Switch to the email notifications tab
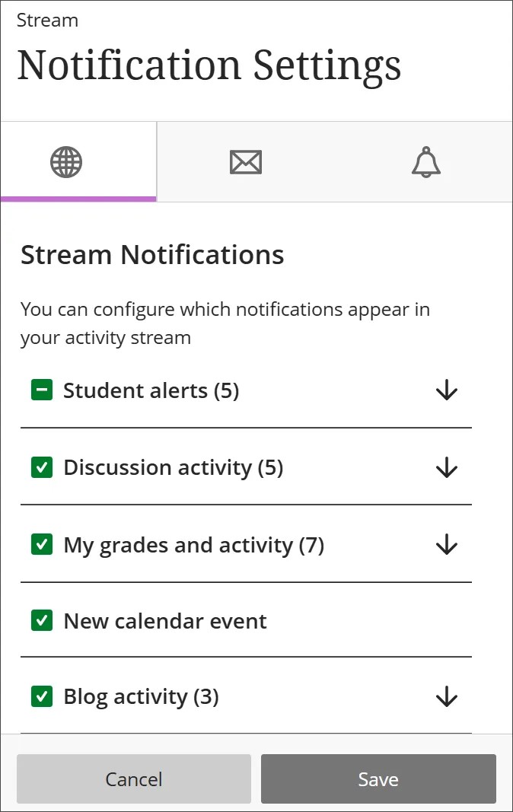This screenshot has width=513, height=812. (x=245, y=161)
